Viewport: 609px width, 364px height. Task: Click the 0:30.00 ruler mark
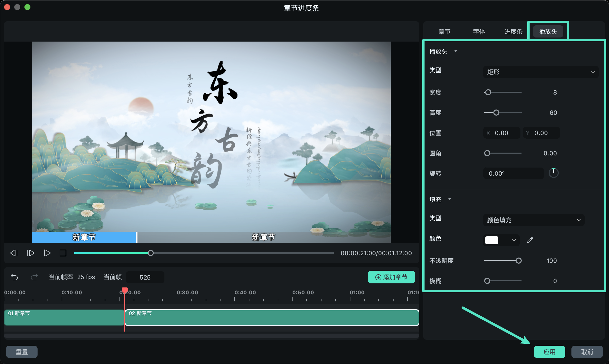[187, 292]
